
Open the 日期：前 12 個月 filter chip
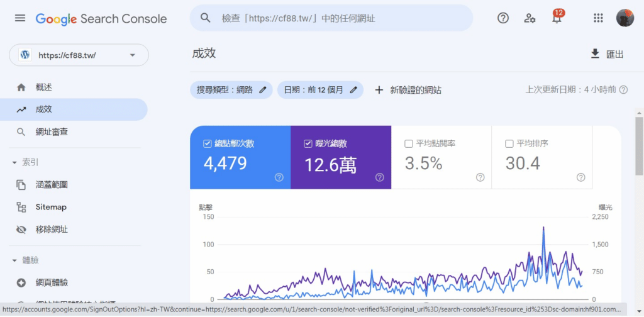320,90
